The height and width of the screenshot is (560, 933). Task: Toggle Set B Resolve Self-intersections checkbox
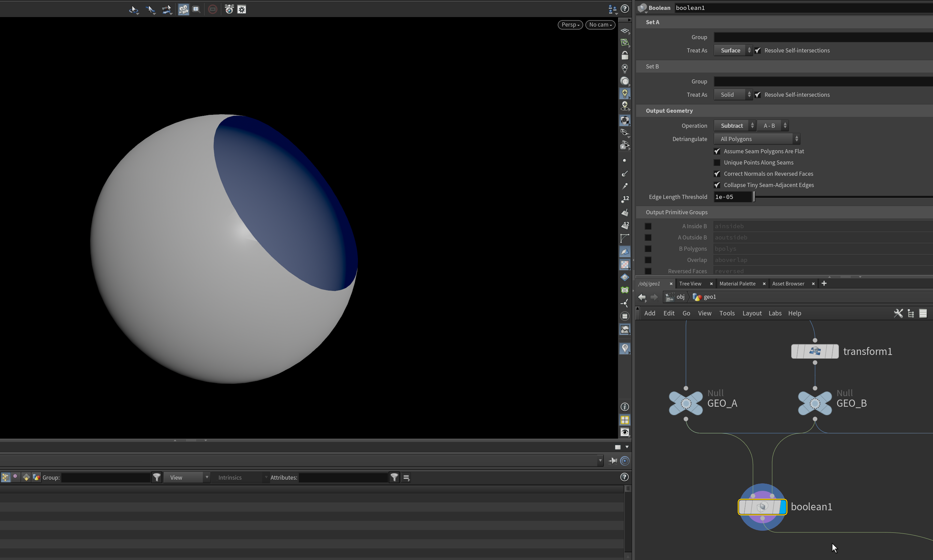tap(757, 95)
